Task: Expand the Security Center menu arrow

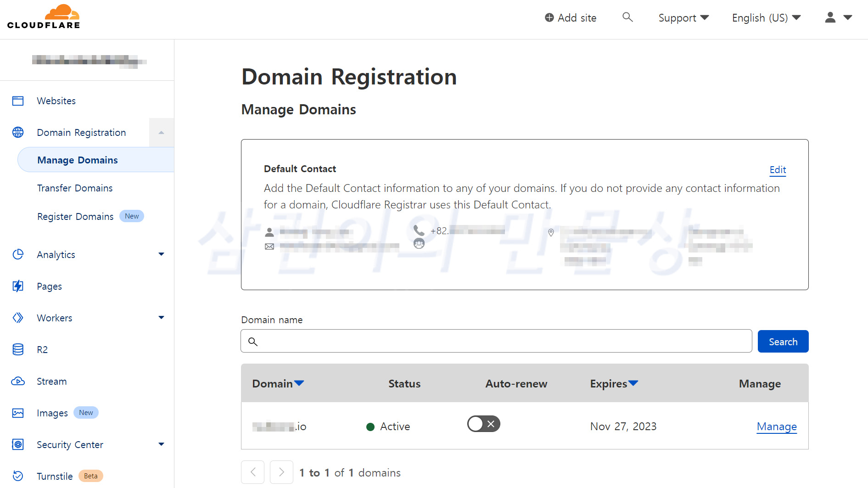Action: click(x=161, y=444)
